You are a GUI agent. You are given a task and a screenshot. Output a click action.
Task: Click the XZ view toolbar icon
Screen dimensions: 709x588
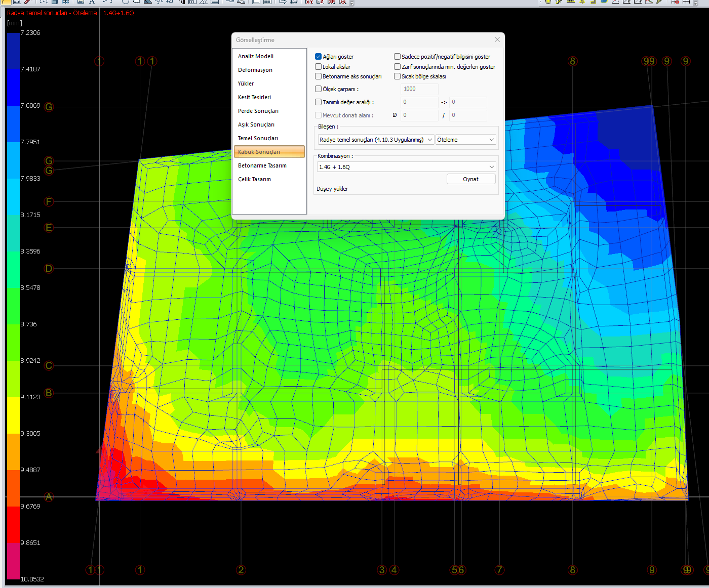(x=320, y=2)
